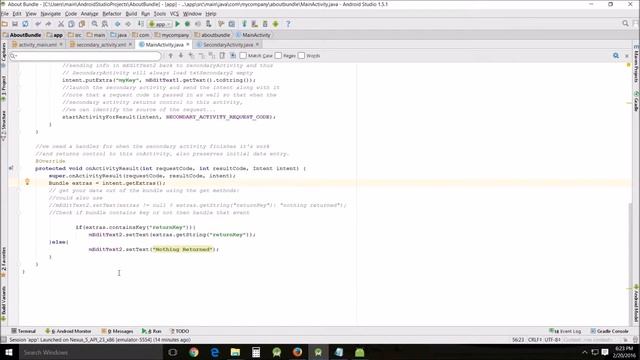The image size is (640, 360).
Task: Go to next occurrence down arrow
Action: [181, 56]
